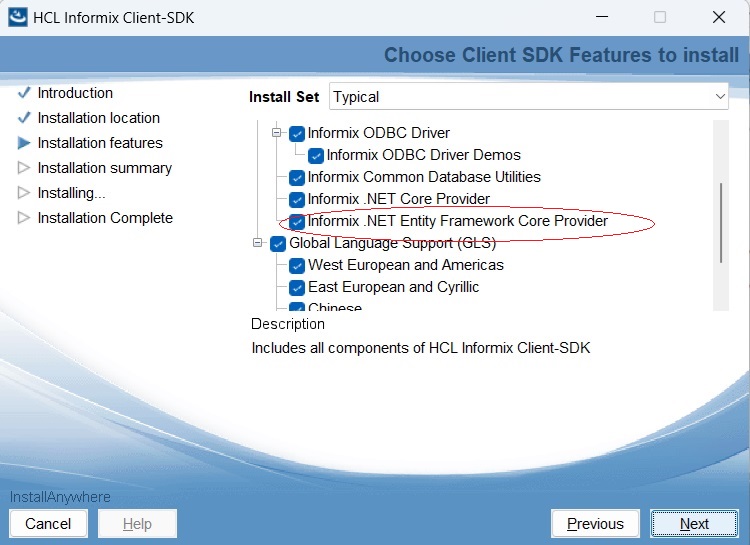This screenshot has width=750, height=545.
Task: Toggle Informix .NET Core Provider checkbox
Action: click(297, 200)
